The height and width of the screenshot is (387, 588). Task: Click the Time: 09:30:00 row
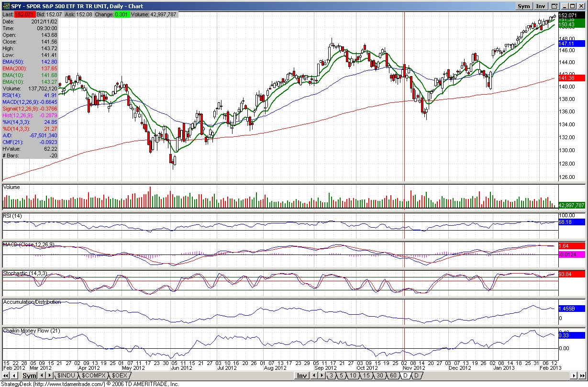30,28
